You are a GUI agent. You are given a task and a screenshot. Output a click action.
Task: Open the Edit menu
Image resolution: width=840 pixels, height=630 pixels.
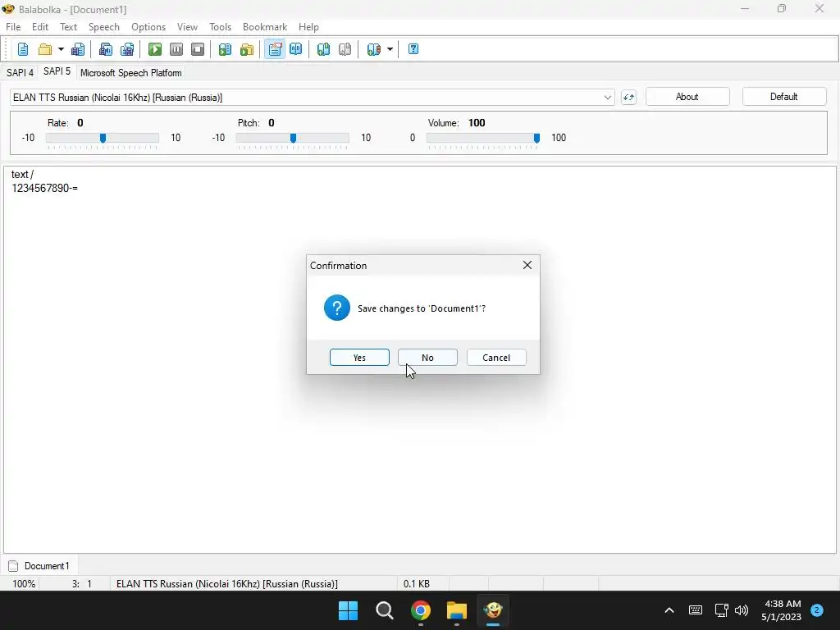(x=40, y=27)
